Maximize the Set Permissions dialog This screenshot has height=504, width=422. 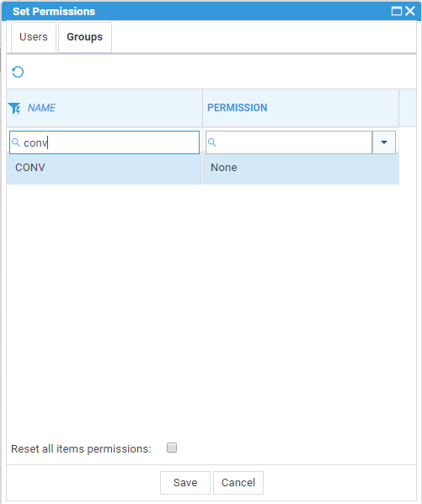(x=397, y=11)
